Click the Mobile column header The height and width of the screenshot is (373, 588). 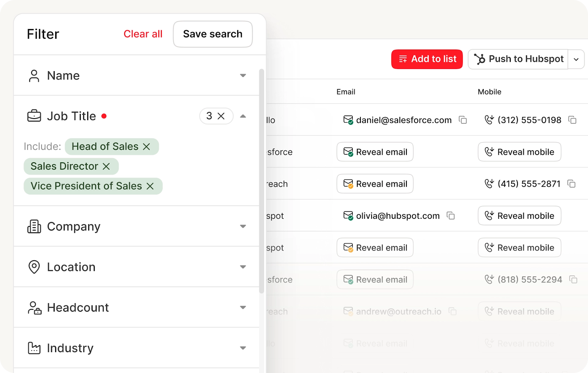tap(490, 92)
